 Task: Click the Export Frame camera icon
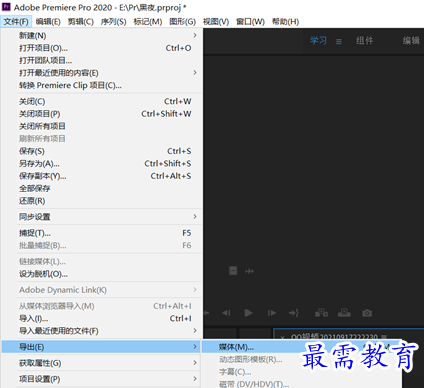(367, 313)
